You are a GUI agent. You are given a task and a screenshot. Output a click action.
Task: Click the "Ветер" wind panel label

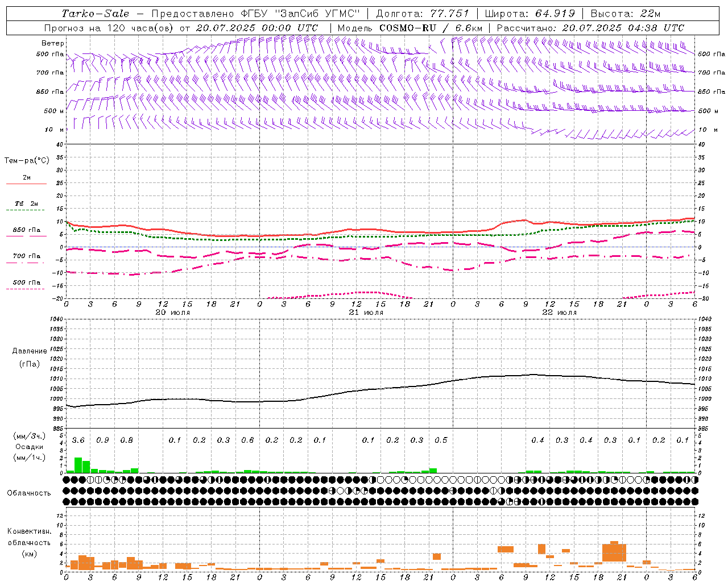click(53, 43)
